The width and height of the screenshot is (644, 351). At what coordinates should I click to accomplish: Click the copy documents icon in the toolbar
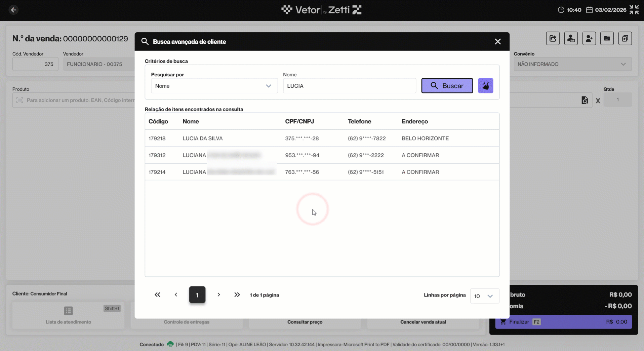click(625, 38)
